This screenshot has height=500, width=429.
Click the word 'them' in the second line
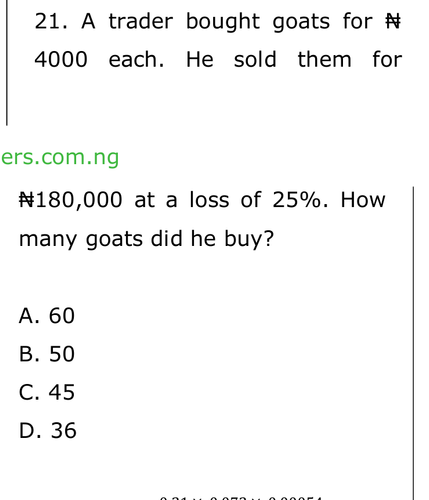pos(324,60)
